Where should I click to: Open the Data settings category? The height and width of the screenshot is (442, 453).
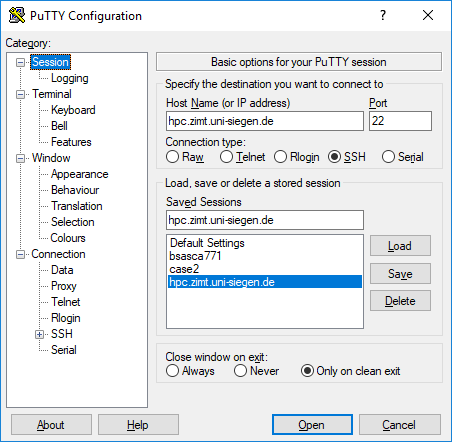(x=62, y=270)
